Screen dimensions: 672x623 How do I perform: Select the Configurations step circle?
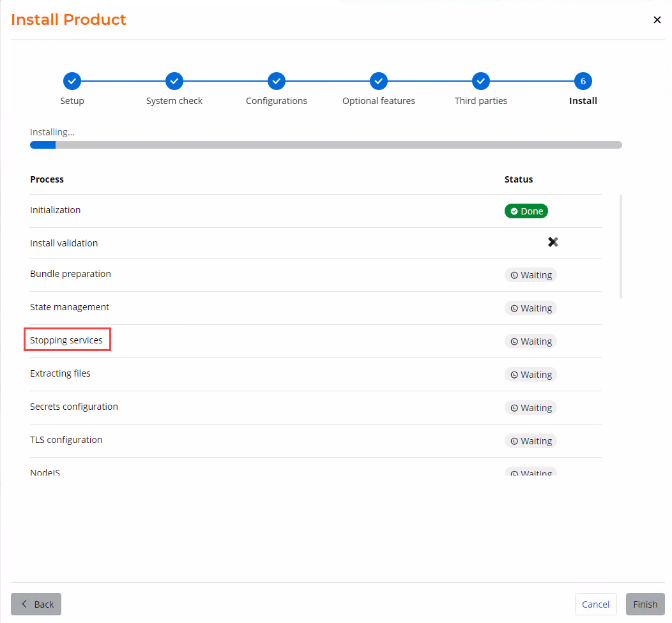(277, 81)
